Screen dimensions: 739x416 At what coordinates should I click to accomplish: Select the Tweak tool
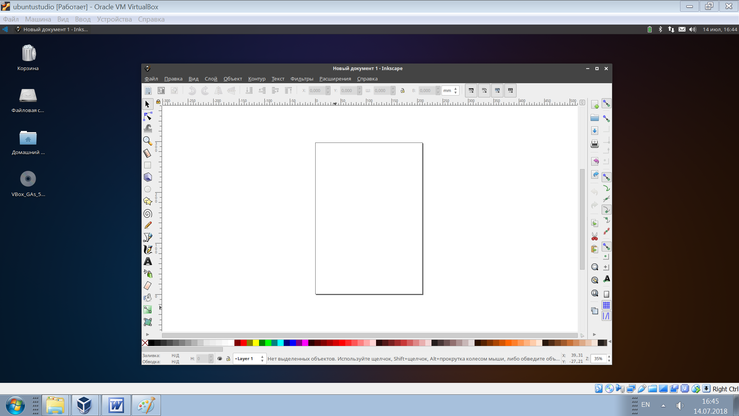point(148,128)
